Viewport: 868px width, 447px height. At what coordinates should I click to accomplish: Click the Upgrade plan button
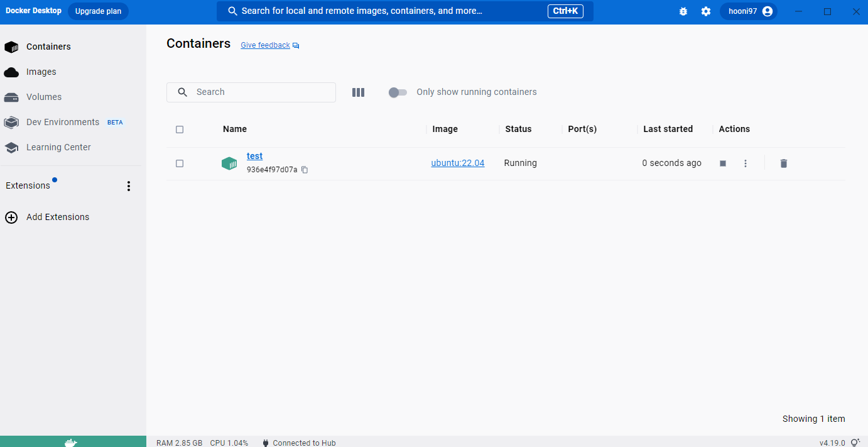point(98,11)
